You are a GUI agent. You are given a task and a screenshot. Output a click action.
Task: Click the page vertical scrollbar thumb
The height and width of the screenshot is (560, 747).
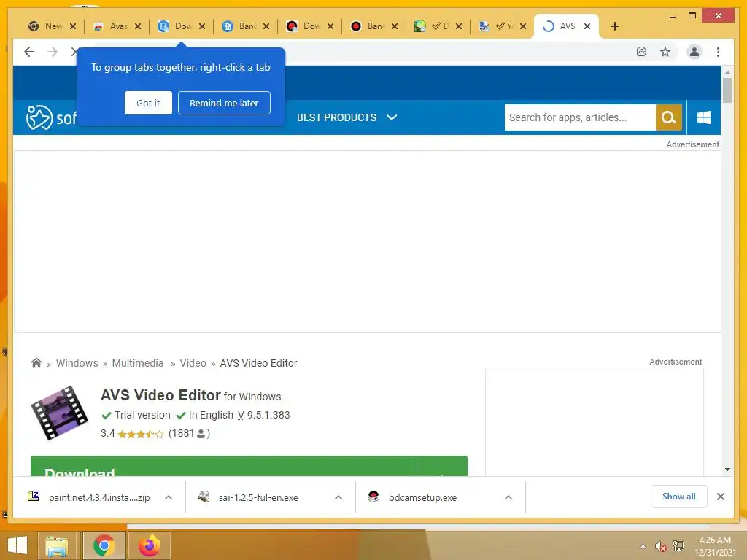click(727, 90)
